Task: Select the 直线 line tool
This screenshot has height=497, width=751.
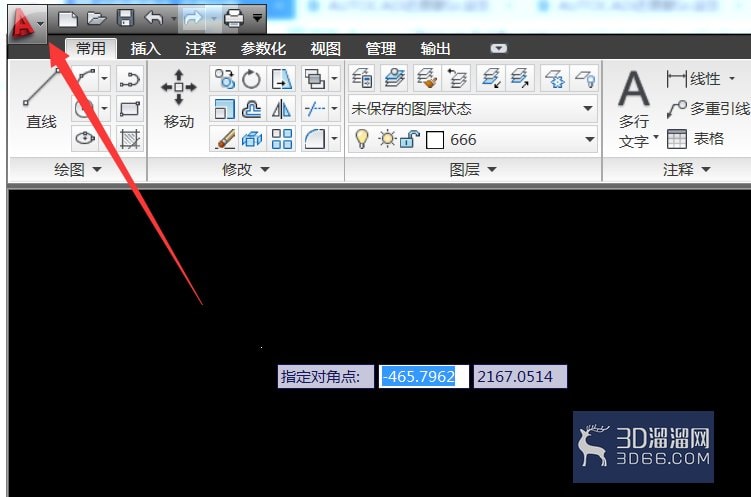Action: tap(41, 100)
